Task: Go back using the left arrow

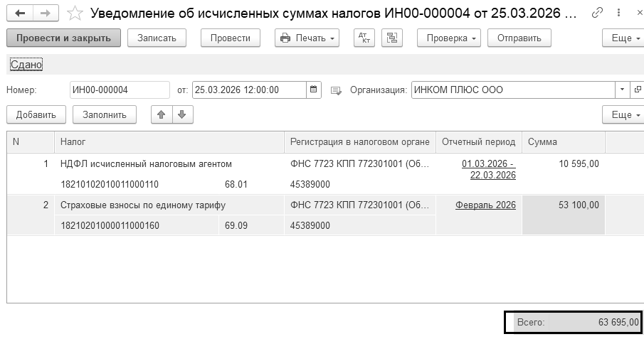Action: coord(19,13)
